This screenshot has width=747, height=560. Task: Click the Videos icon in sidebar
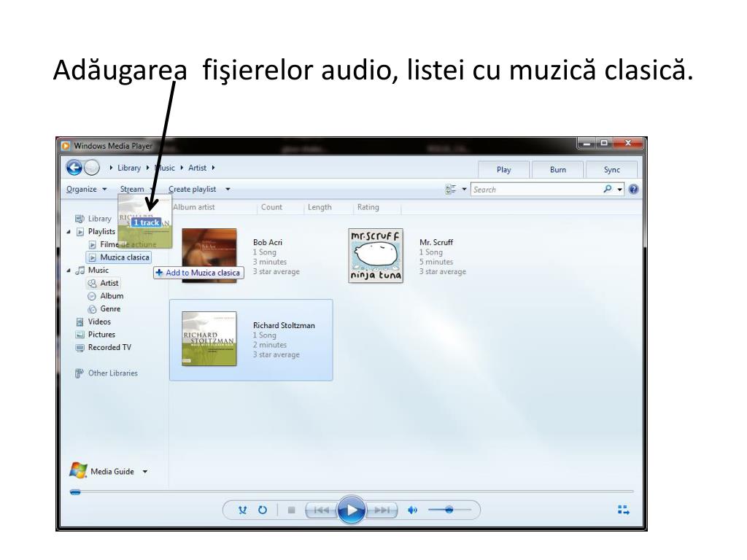80,322
